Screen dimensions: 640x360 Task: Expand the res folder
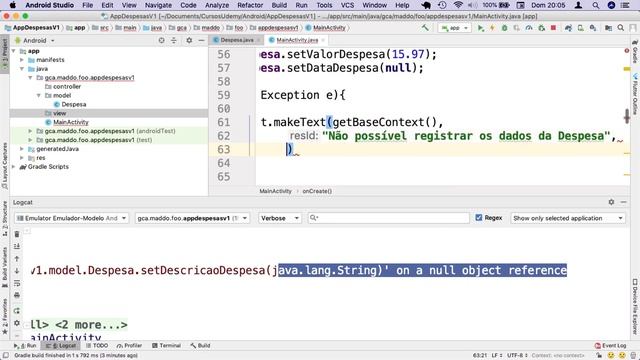(x=22, y=158)
